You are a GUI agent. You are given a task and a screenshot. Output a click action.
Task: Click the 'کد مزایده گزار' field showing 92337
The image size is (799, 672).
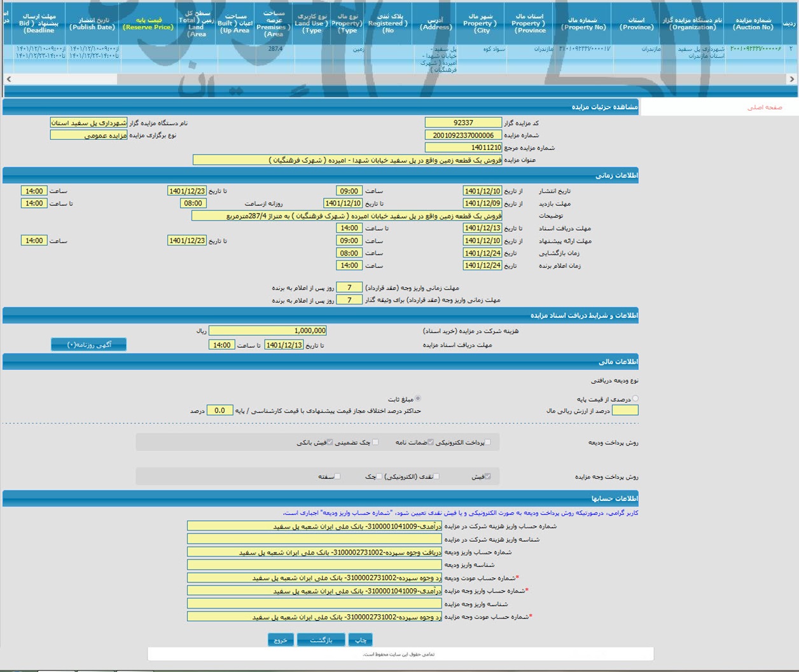[463, 123]
